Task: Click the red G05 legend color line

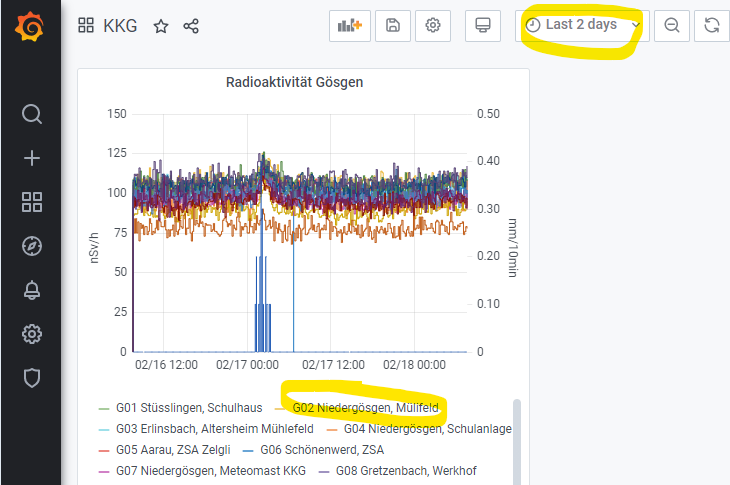Action: point(104,451)
